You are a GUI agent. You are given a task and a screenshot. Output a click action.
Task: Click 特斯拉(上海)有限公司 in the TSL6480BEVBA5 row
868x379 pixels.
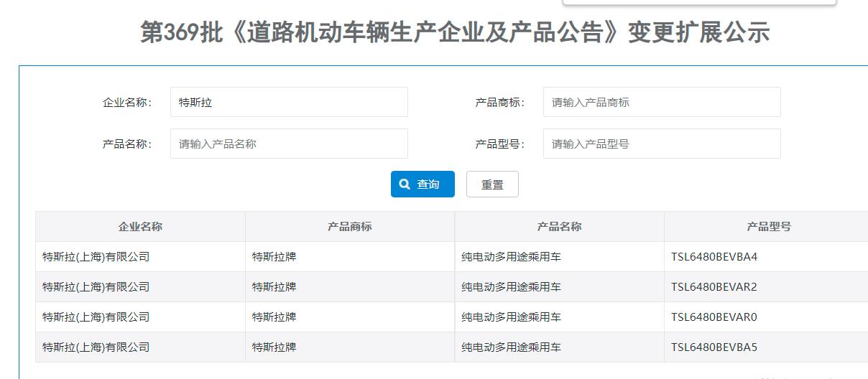(x=96, y=347)
